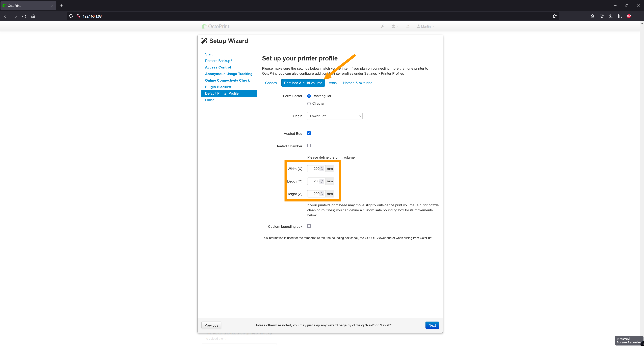Click the Next button to proceed
This screenshot has width=644, height=346.
[432, 325]
